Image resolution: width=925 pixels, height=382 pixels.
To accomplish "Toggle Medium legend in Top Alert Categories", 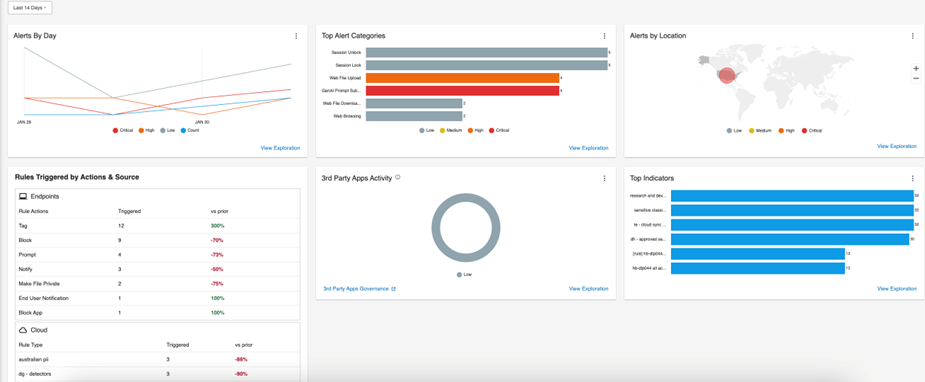I will click(452, 130).
